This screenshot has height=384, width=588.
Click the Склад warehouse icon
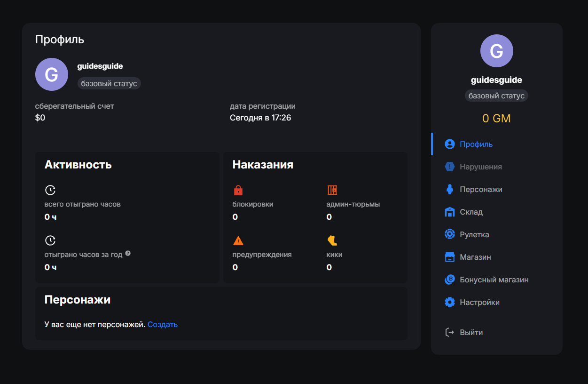450,212
